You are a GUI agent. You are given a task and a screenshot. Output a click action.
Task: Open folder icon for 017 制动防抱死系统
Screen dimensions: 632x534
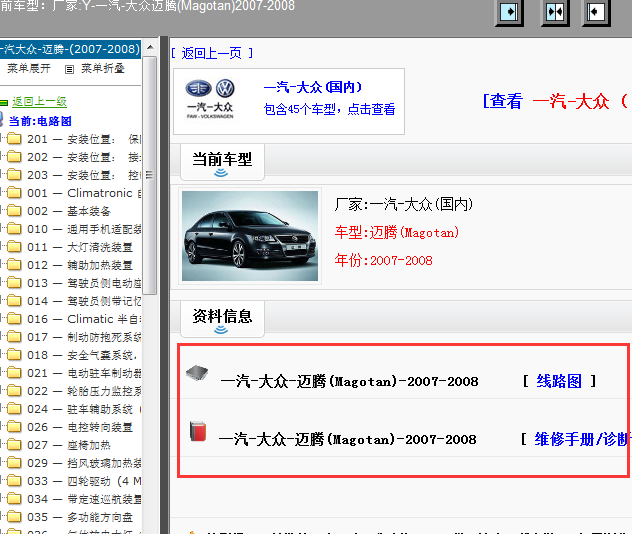(14, 337)
